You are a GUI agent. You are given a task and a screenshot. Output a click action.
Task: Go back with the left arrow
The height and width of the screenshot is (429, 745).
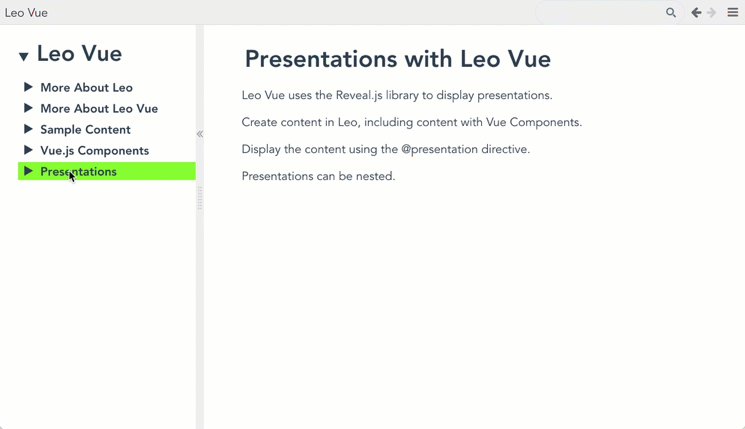pyautogui.click(x=696, y=13)
